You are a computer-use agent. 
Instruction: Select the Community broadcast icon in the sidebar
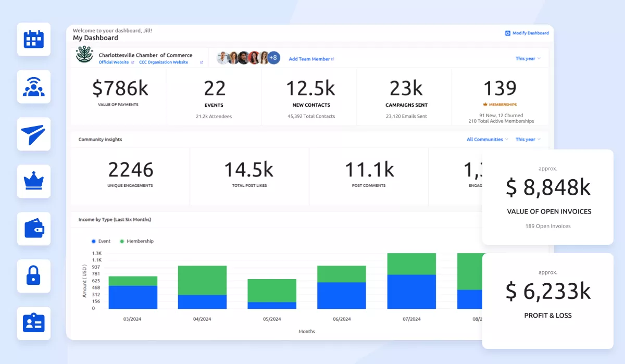[x=33, y=86]
